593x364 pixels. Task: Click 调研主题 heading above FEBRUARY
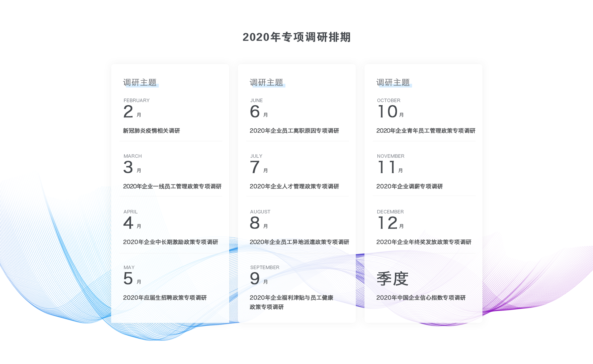140,82
